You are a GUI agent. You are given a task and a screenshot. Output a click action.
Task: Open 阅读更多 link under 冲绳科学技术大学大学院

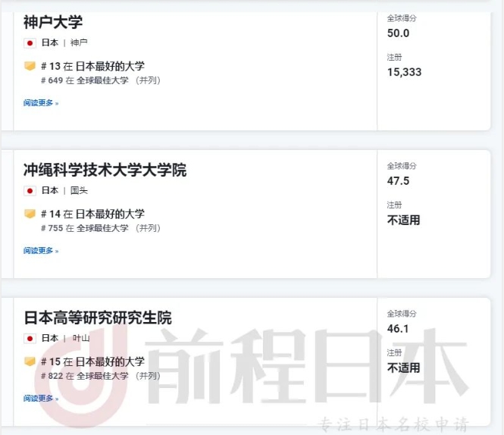(41, 250)
